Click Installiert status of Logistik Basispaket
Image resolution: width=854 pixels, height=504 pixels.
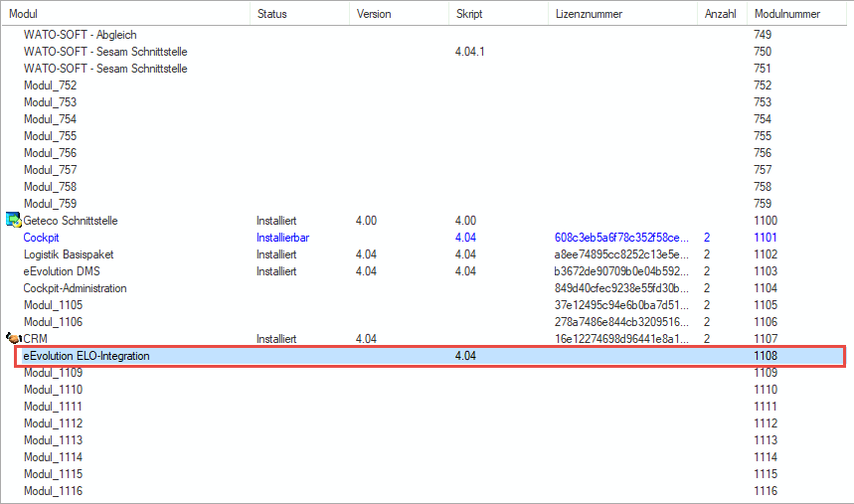[276, 253]
